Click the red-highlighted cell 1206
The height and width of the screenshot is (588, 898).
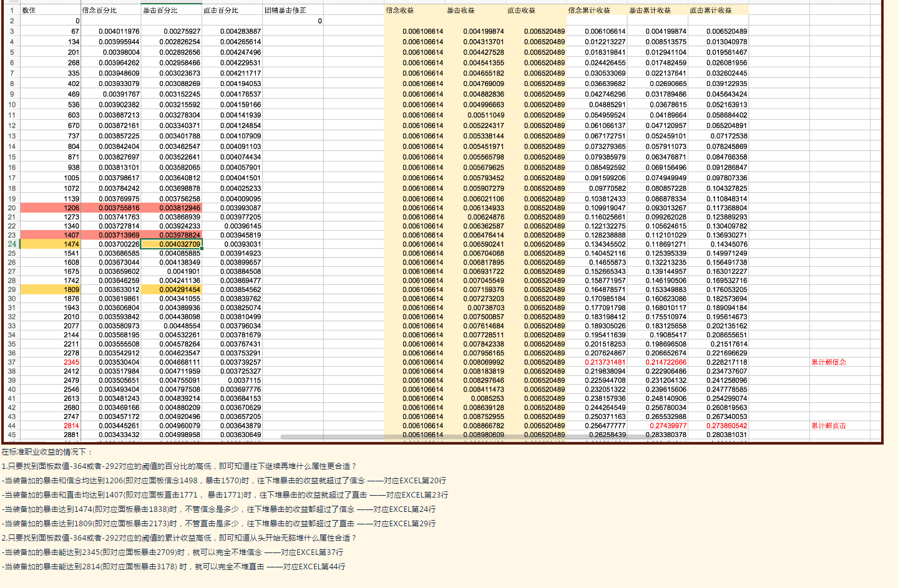[51, 208]
